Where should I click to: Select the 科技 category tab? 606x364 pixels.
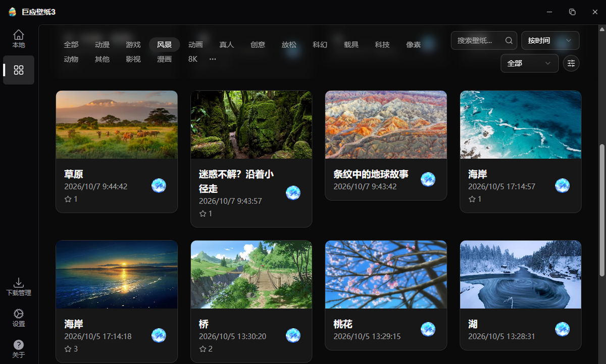click(x=382, y=44)
